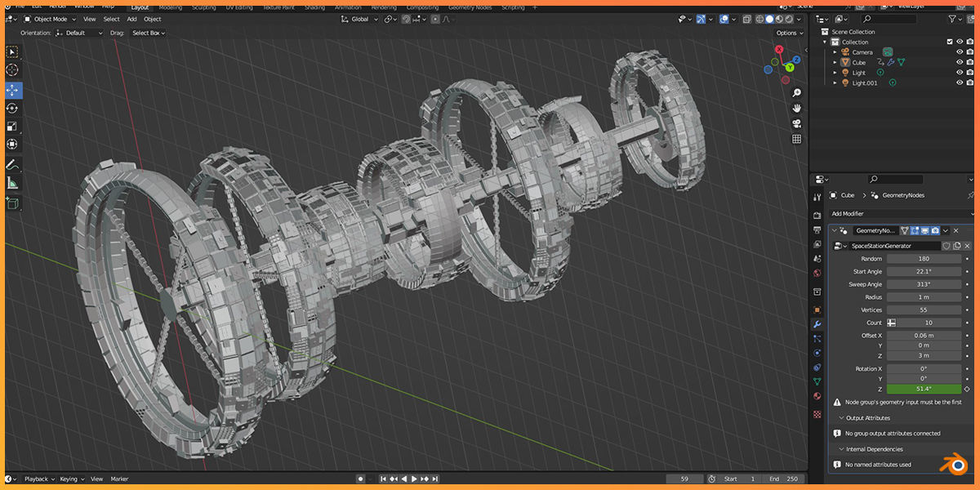The width and height of the screenshot is (980, 490).
Task: Hide the Light.001 object with its eye toggle
Action: (960, 82)
